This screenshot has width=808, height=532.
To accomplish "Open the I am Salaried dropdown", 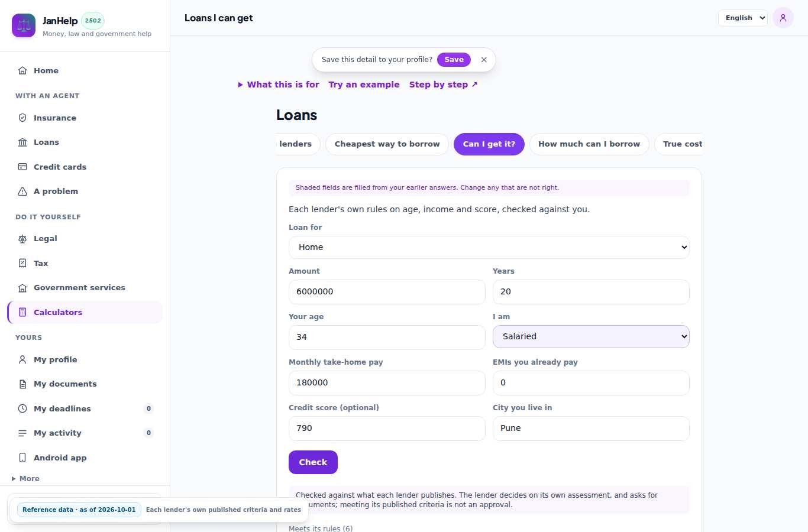I will (x=591, y=336).
